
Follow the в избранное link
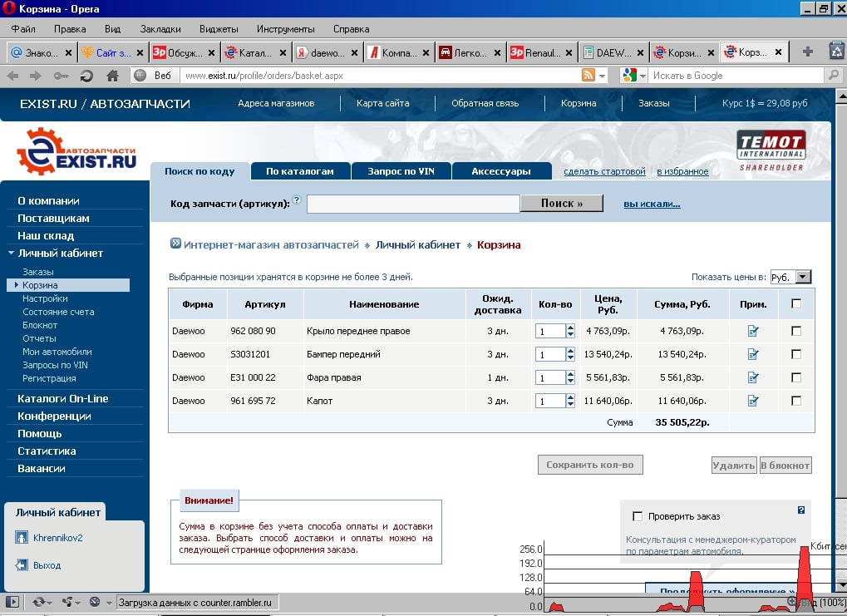[682, 171]
